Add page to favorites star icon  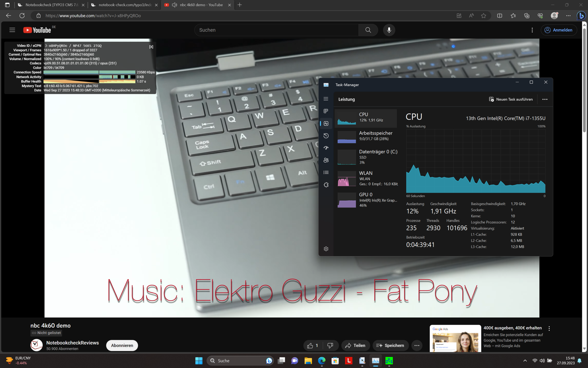(x=484, y=16)
